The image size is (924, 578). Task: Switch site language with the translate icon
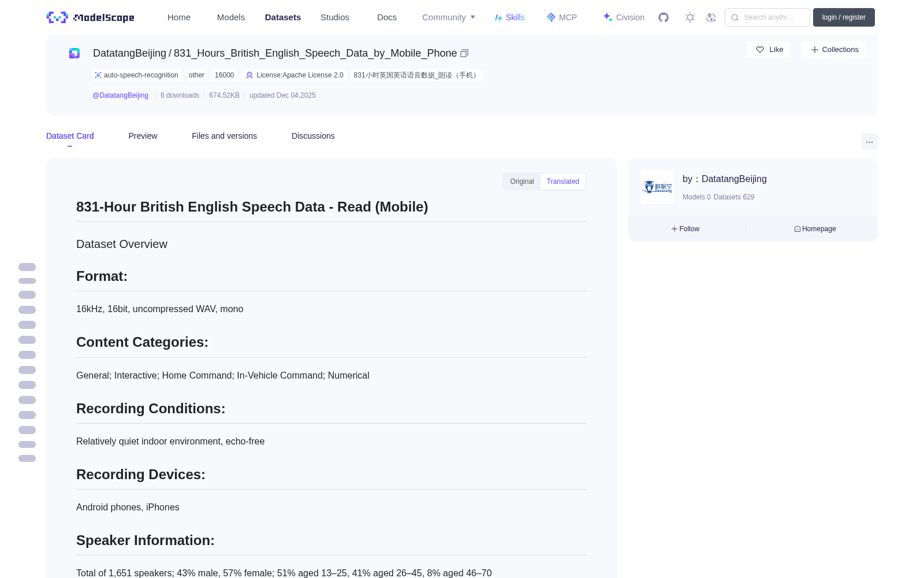[711, 17]
